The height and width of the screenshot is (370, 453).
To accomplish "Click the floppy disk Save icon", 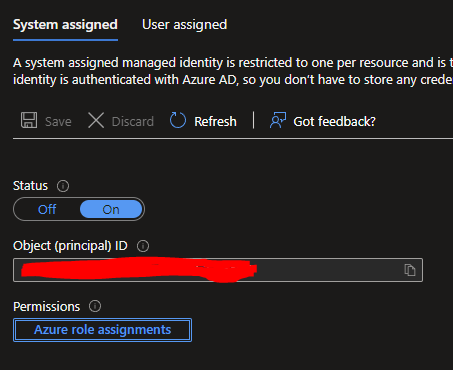I will click(x=29, y=120).
